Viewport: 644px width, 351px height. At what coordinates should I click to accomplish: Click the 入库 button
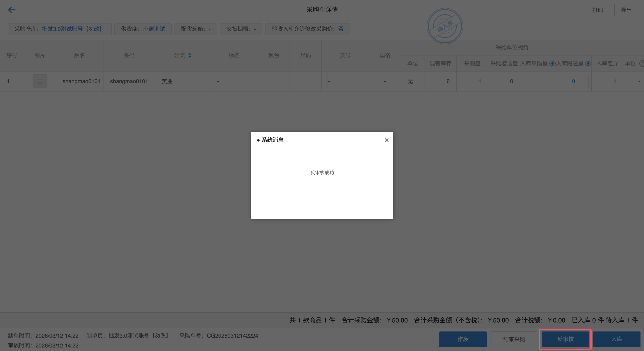[x=617, y=339]
